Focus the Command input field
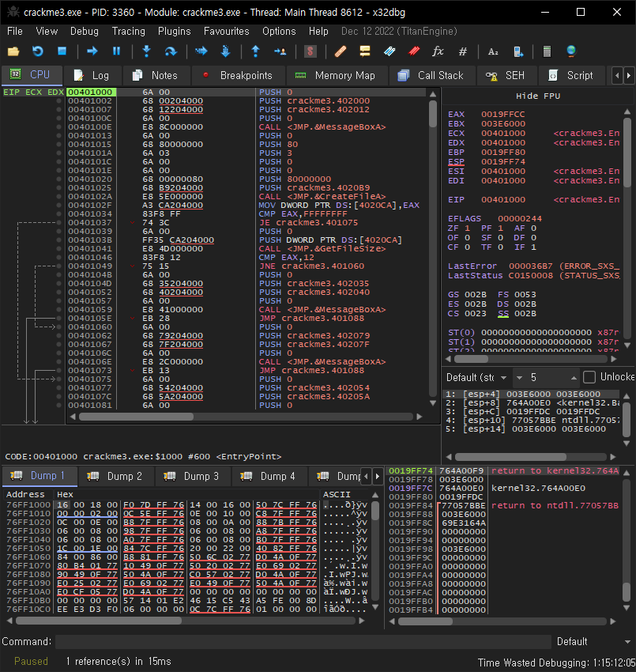 click(300, 641)
